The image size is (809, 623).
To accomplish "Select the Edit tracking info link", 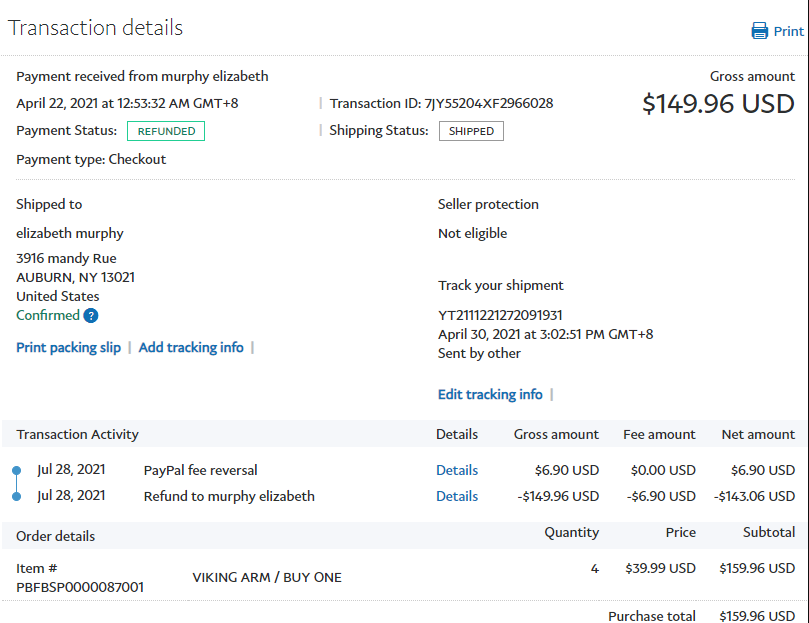I will point(490,394).
